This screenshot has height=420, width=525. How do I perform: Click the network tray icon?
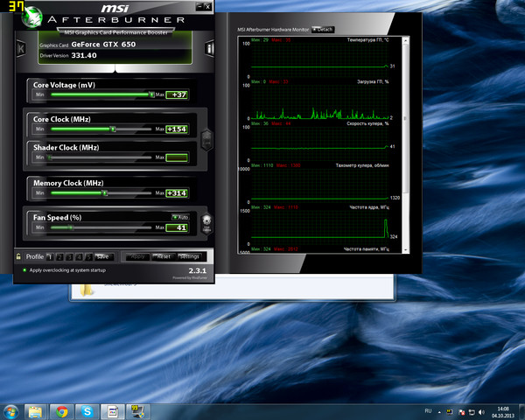(472, 411)
